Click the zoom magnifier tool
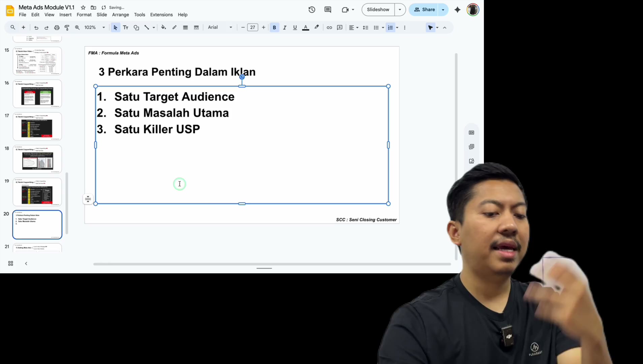Screen dimensions: 643x364 click(77, 28)
